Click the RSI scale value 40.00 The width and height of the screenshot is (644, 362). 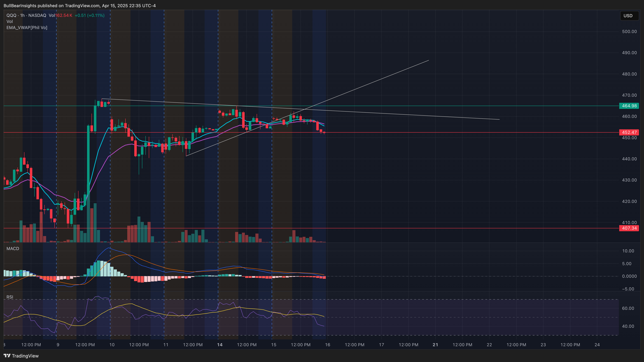628,326
